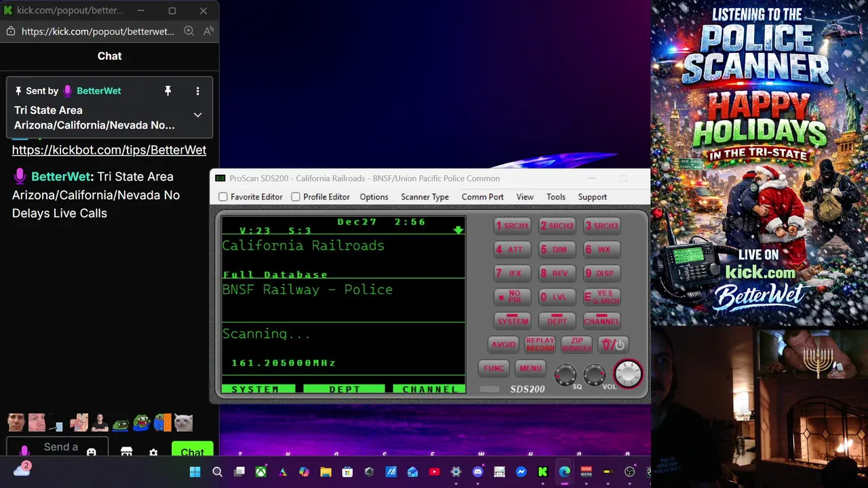Screen dimensions: 868x488
Task: Click the AVOID button
Action: coord(503,344)
